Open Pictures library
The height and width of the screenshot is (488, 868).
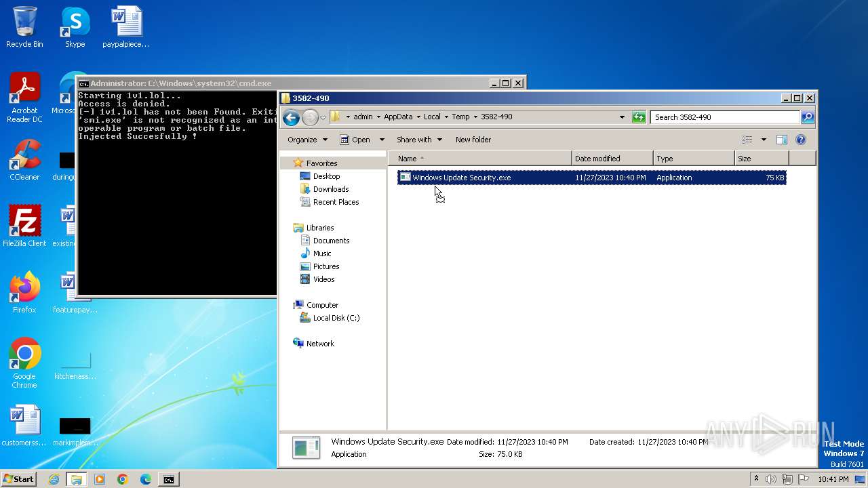coord(325,266)
